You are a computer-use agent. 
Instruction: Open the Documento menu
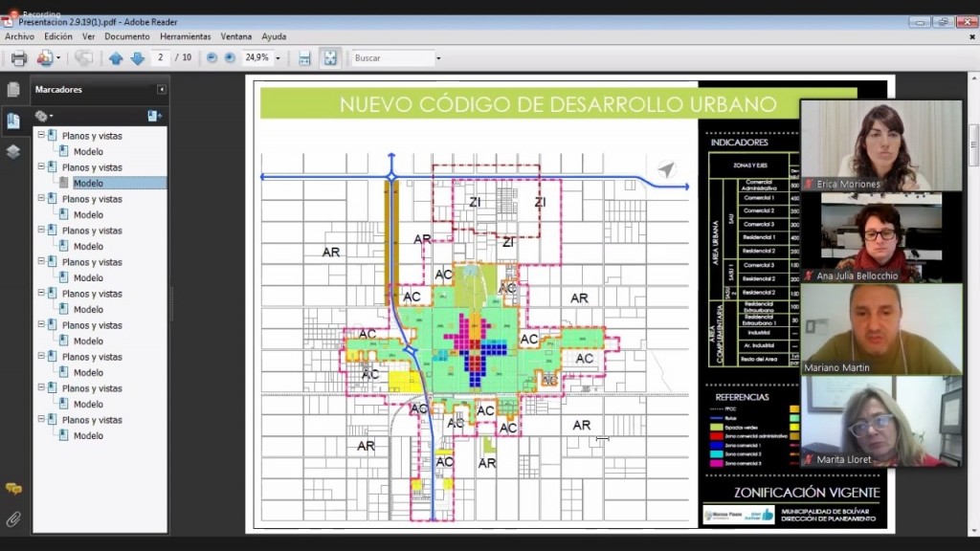coord(126,36)
